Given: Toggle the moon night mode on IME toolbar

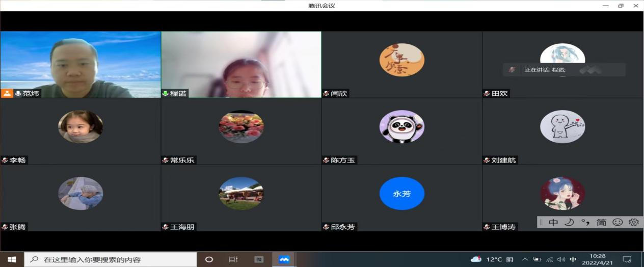Looking at the screenshot, I should pos(569,222).
